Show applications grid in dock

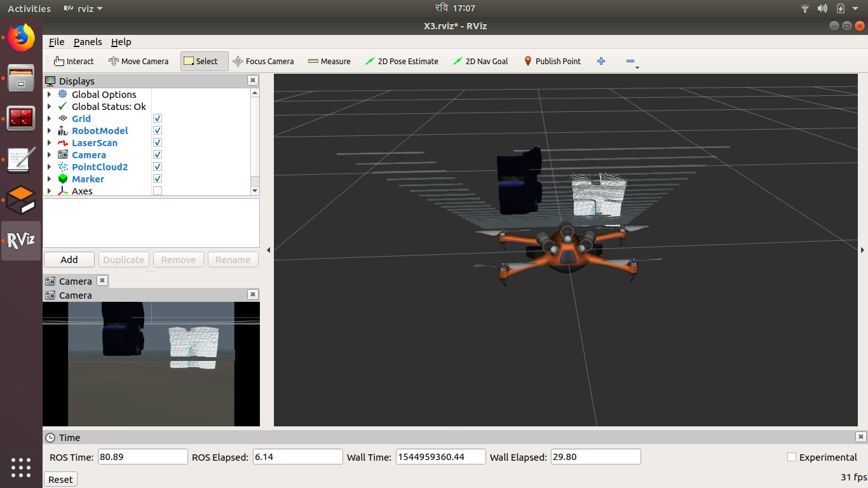[x=21, y=468]
